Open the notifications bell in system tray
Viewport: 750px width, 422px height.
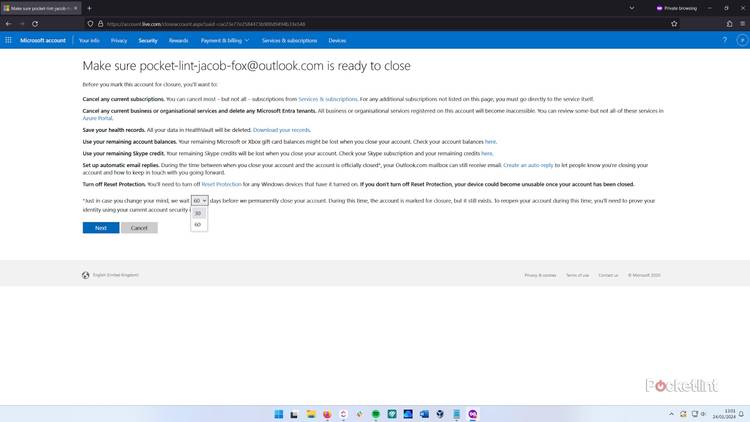pos(741,414)
